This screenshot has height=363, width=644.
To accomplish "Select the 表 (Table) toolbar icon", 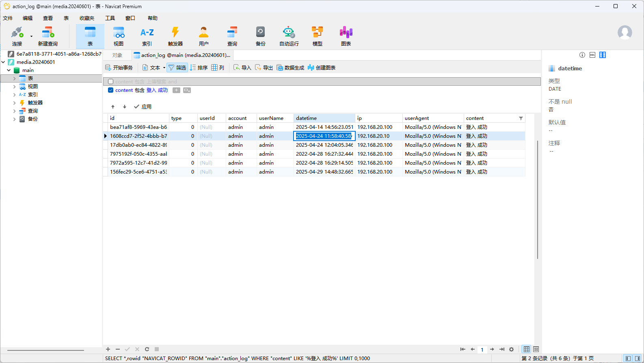I will point(90,36).
